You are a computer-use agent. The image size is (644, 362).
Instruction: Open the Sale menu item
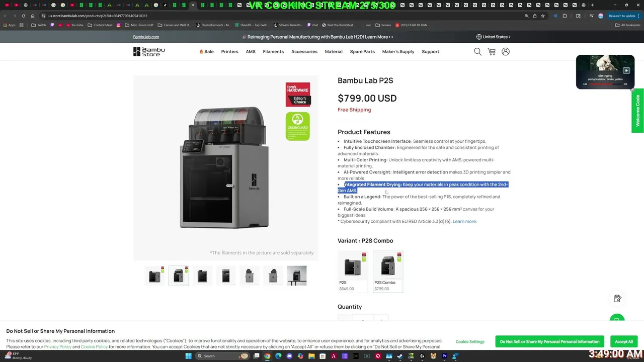206,51
